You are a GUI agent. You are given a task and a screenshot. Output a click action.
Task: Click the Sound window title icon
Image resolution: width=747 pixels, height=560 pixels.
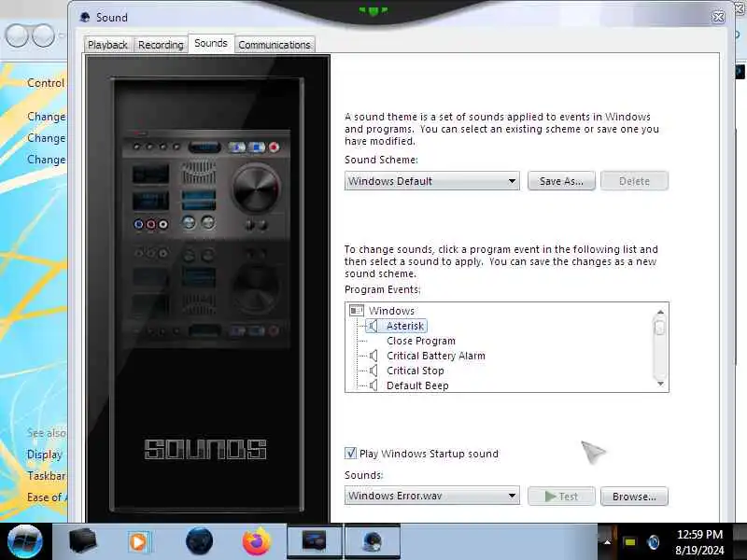(x=85, y=18)
